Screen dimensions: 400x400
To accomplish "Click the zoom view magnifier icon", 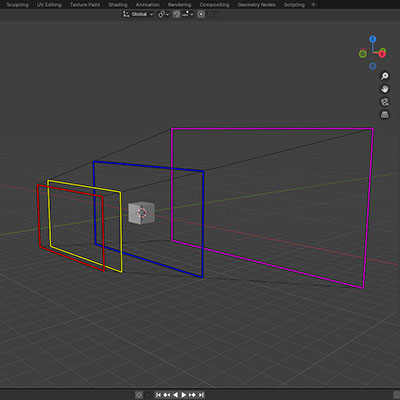I will tap(385, 76).
